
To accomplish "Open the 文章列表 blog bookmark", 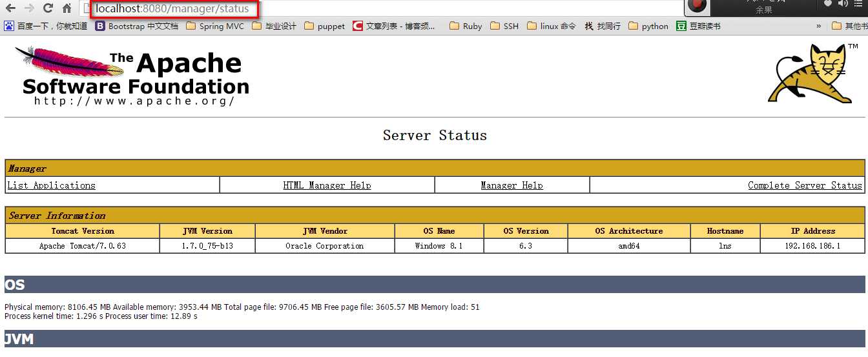I will coord(395,26).
